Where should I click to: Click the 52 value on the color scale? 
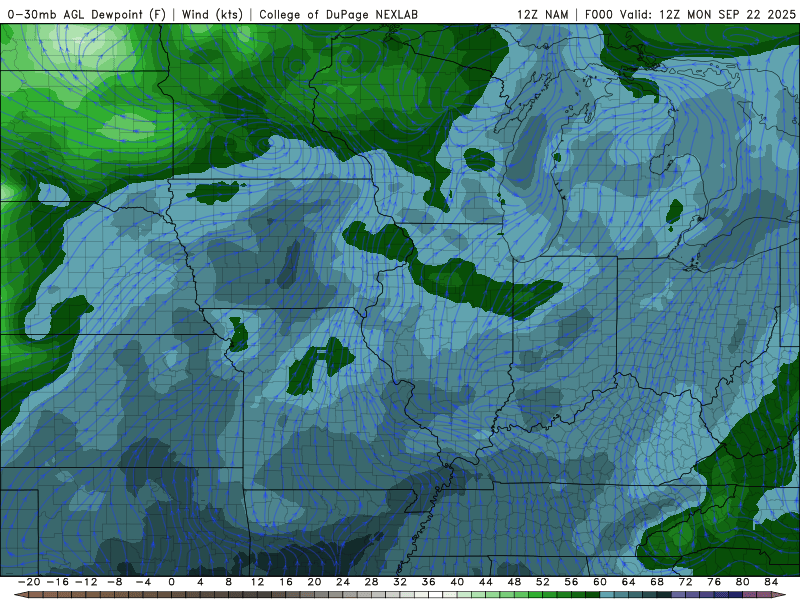coord(543,582)
